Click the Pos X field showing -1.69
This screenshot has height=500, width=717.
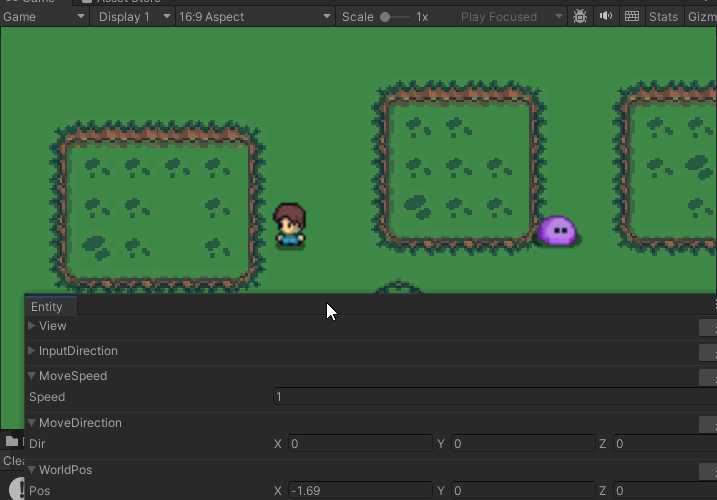[x=360, y=491]
